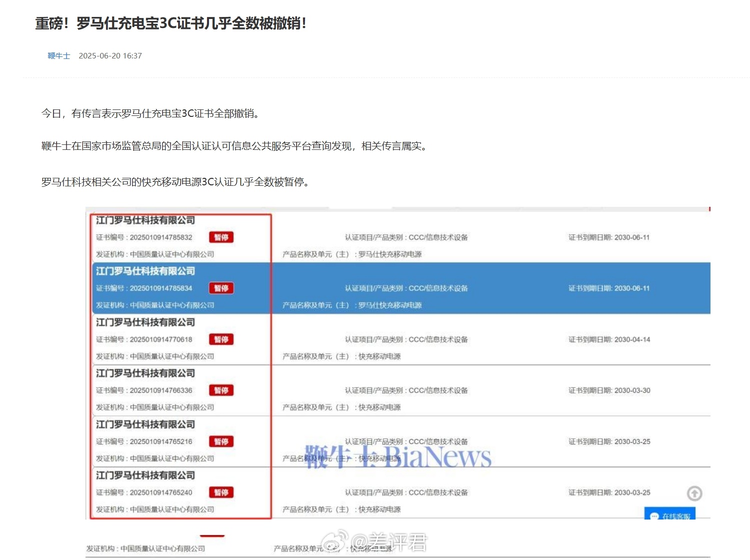Select certificate number 2025010914770618

click(161, 339)
